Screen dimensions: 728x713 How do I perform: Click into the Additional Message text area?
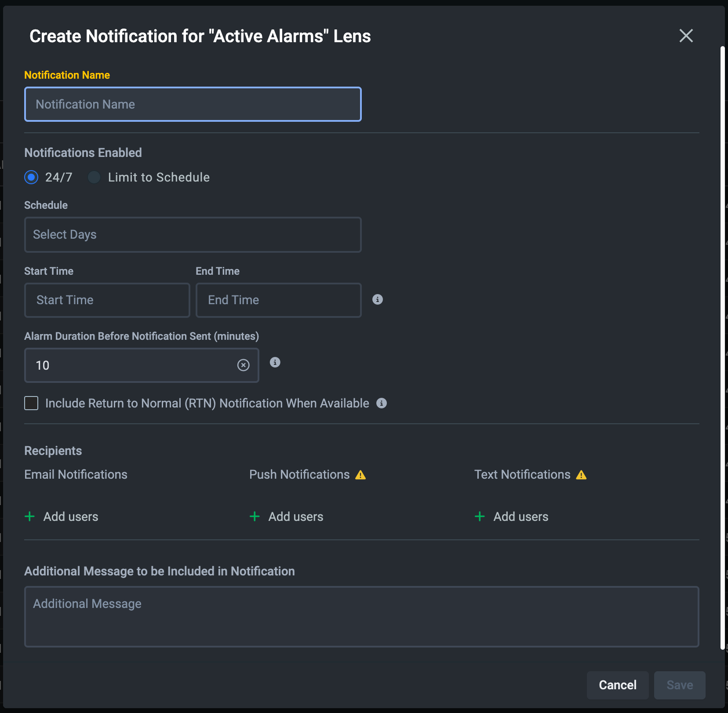[x=361, y=616]
